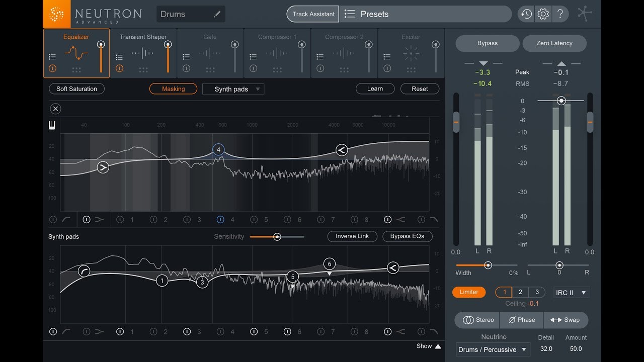Open the Compressor 1 preset list icon

coord(253,57)
